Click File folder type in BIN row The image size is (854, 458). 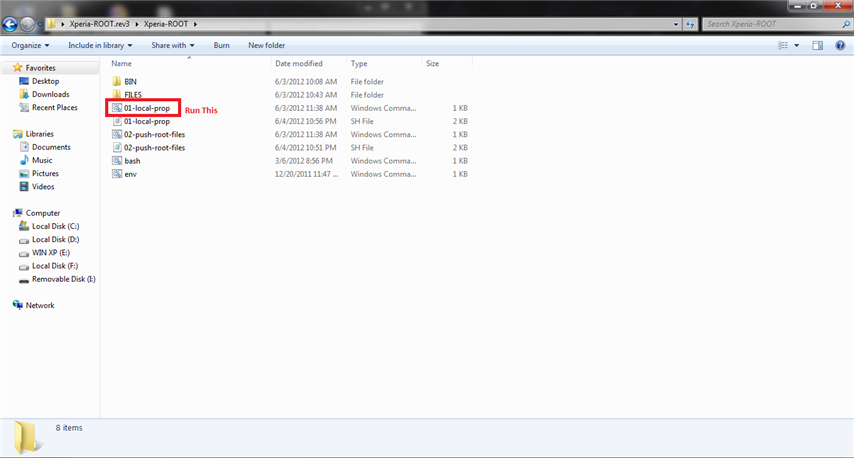(x=367, y=82)
